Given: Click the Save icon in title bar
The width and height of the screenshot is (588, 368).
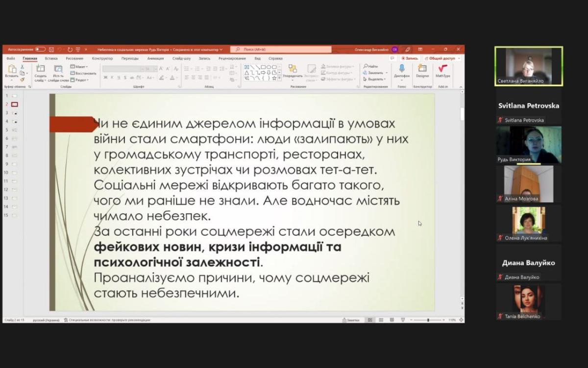Looking at the screenshot, I should [51, 50].
